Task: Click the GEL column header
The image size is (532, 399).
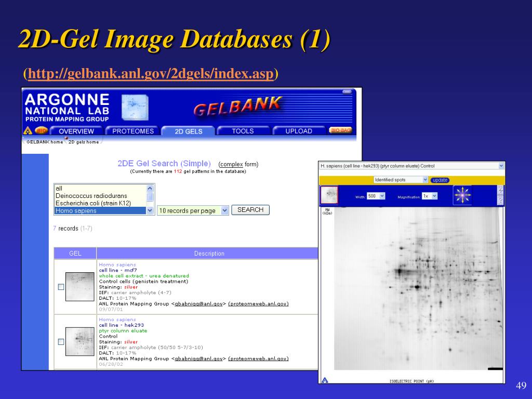Action: (75, 254)
